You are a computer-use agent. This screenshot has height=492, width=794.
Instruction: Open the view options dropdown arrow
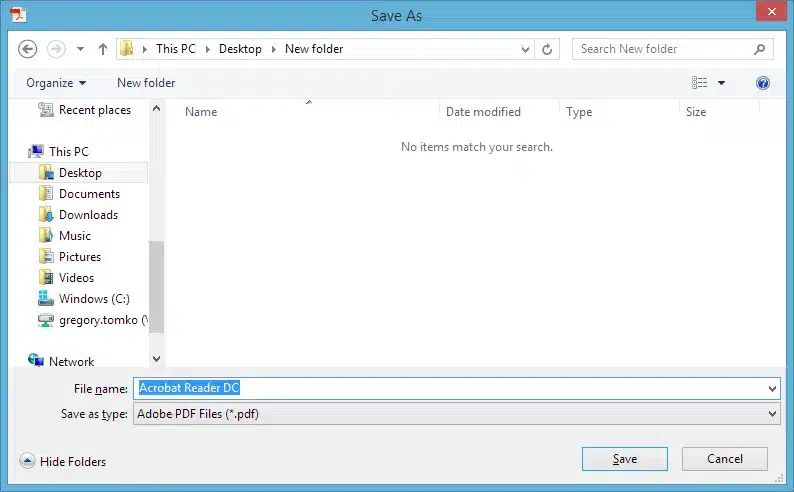722,83
